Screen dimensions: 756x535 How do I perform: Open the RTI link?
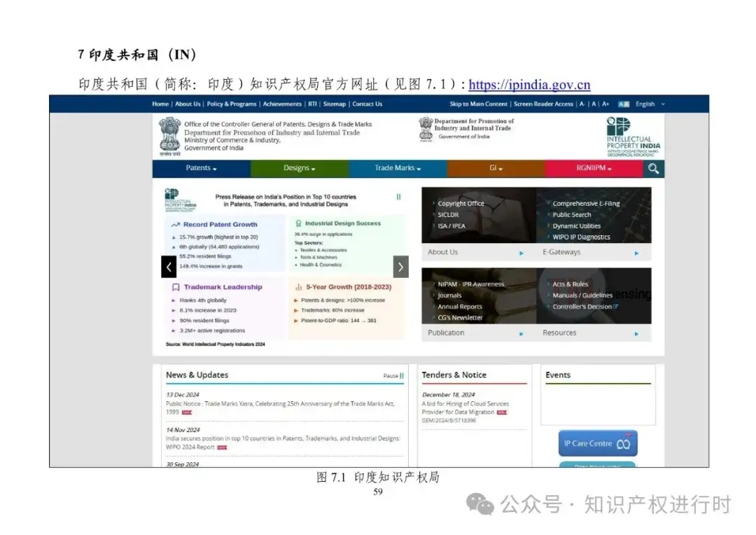coord(312,104)
